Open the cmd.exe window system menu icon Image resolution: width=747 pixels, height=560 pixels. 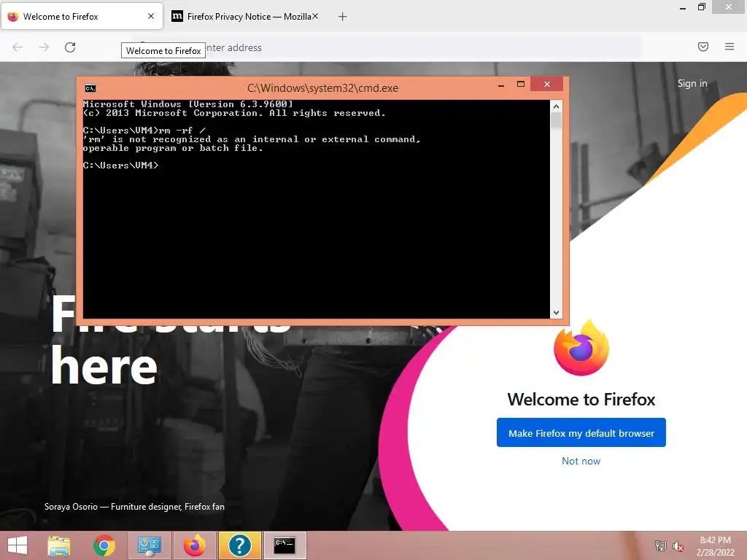(x=90, y=88)
